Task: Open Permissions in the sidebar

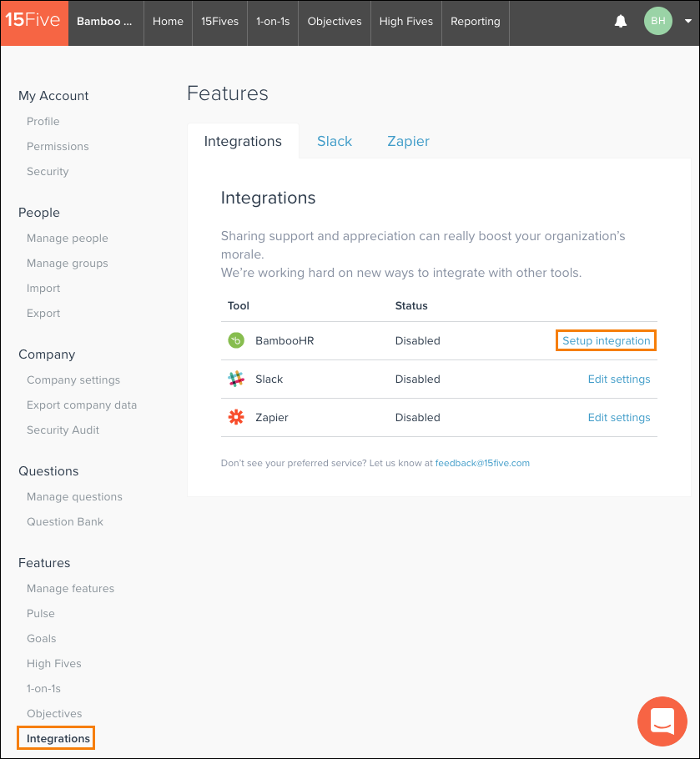Action: tap(58, 146)
